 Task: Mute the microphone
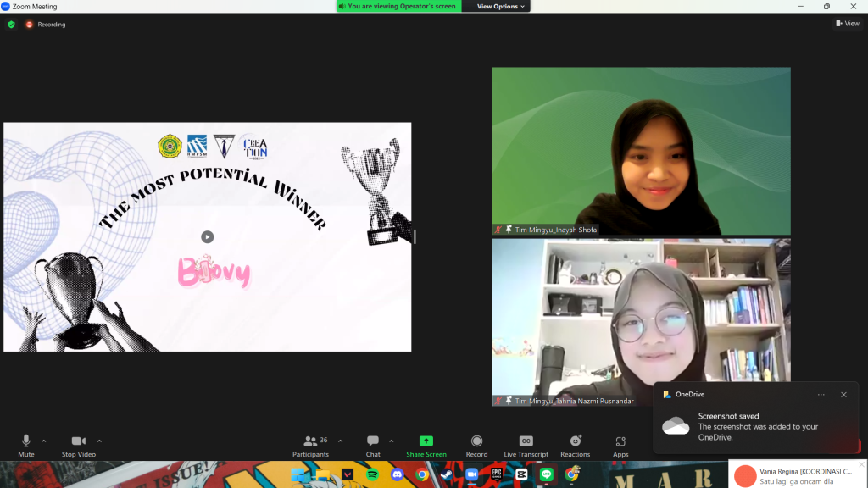point(26,444)
